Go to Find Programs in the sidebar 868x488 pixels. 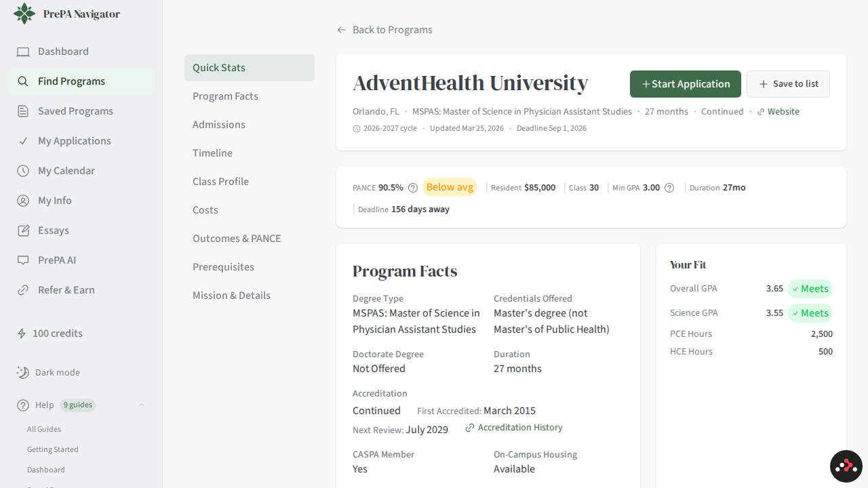[81, 81]
